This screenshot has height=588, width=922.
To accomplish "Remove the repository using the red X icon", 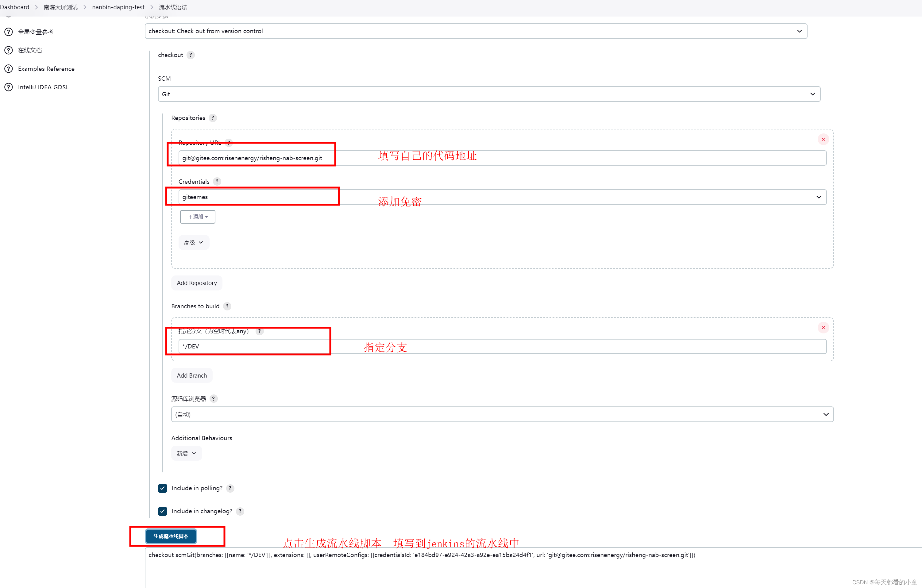I will 823,139.
